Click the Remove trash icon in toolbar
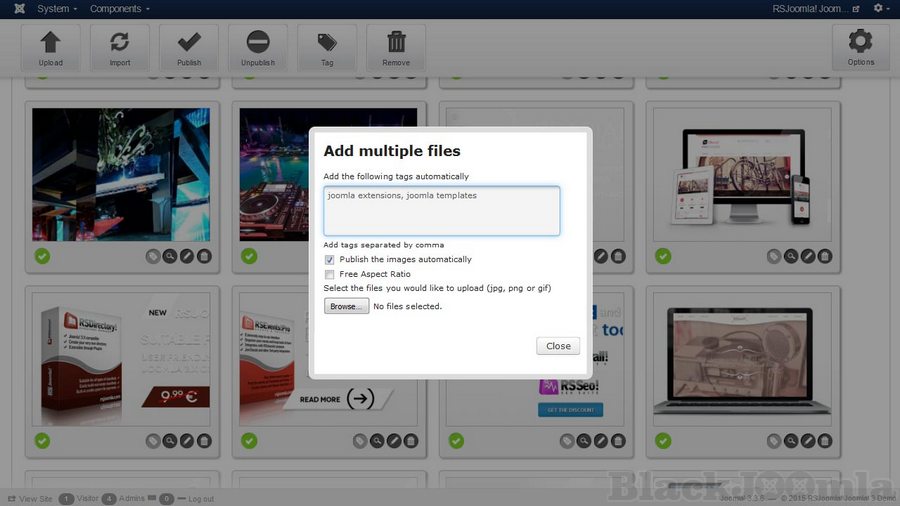Screen dimensions: 900x506 pos(396,47)
